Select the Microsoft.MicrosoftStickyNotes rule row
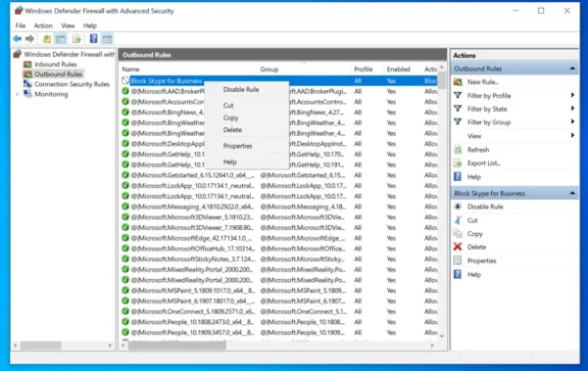The height and width of the screenshot is (371, 588). coord(279,259)
